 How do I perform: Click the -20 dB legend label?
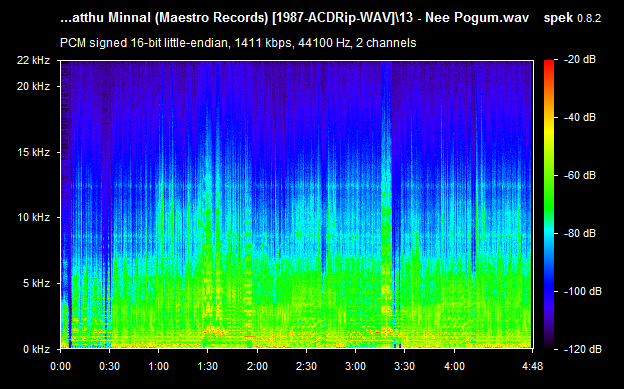(x=580, y=60)
